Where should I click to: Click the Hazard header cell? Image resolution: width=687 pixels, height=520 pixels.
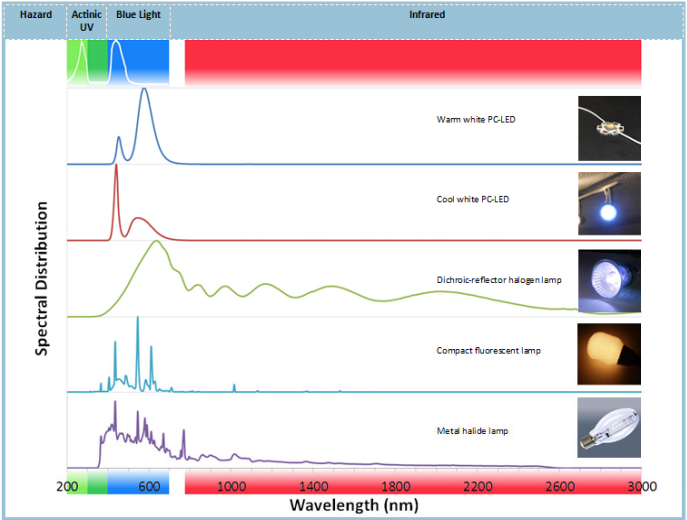pyautogui.click(x=36, y=16)
